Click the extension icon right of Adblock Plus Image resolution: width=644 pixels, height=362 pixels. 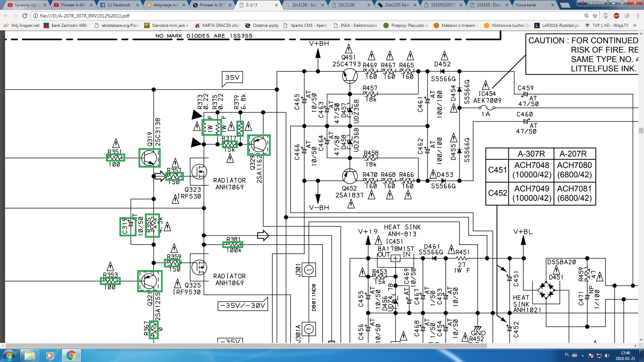(x=627, y=16)
